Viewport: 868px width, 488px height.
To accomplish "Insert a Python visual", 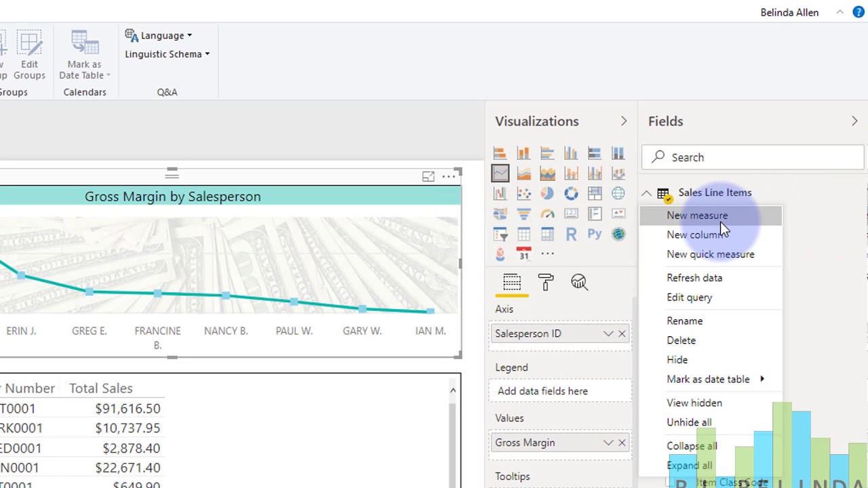I will pos(595,235).
